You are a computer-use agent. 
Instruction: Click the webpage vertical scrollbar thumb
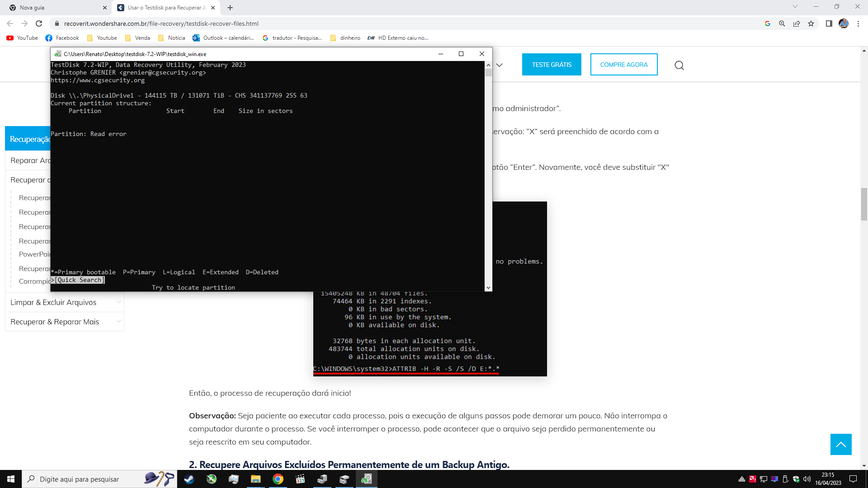864,204
